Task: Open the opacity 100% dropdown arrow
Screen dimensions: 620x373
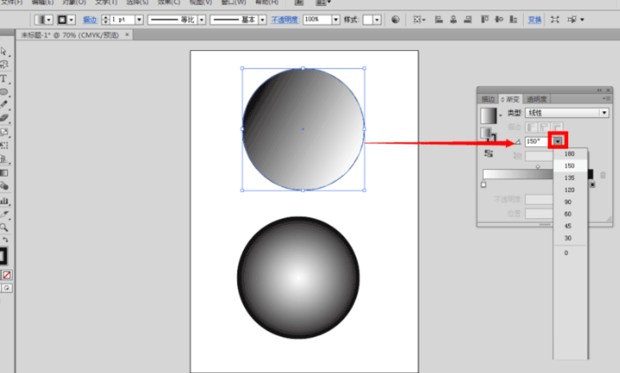Action: point(336,19)
